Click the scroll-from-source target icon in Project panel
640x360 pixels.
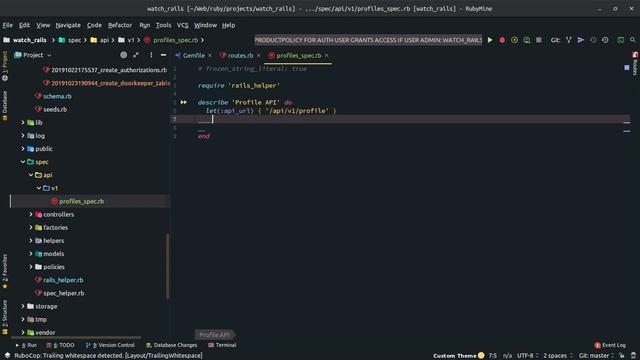tap(123, 55)
